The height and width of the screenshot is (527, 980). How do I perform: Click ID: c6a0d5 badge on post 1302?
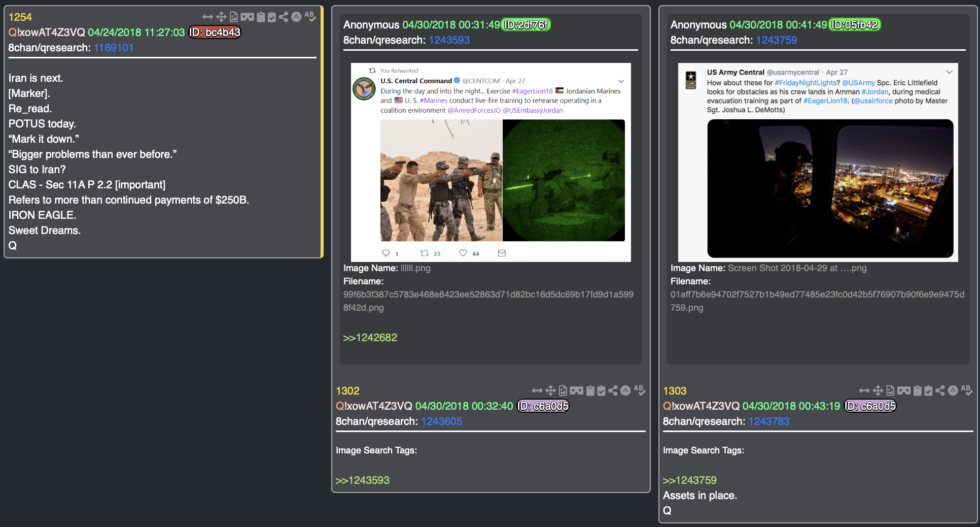click(543, 406)
